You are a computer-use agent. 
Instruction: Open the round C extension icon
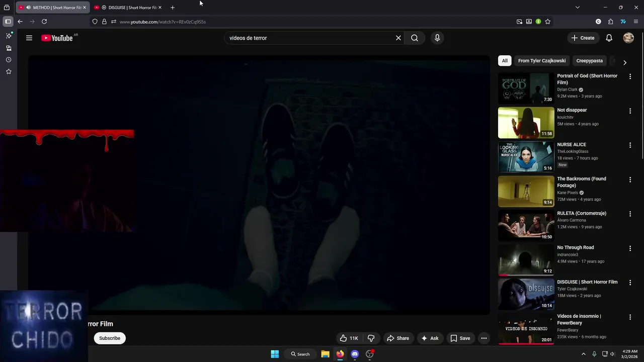tap(598, 22)
